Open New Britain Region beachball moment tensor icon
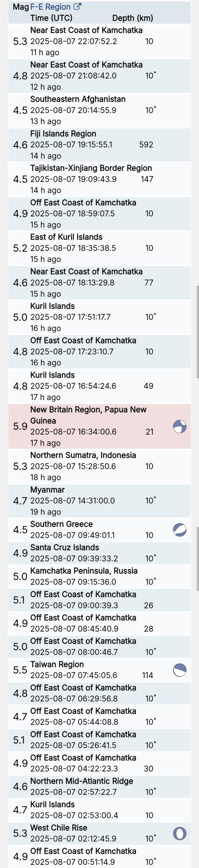The width and height of the screenshot is (199, 868). point(180,427)
